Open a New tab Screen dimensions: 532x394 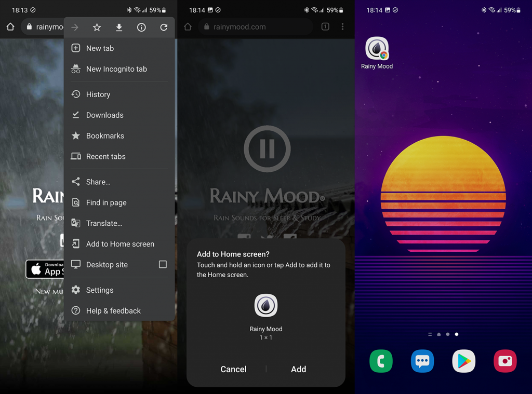tap(119, 48)
